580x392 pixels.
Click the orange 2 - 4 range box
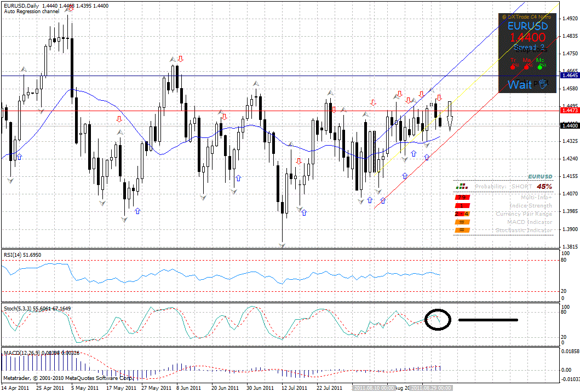[462, 214]
